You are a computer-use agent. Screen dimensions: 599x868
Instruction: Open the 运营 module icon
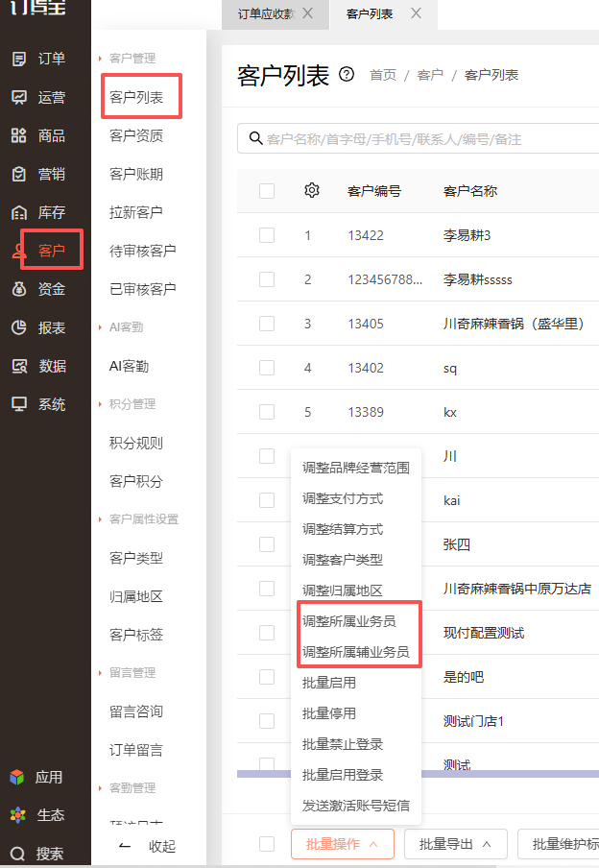click(x=19, y=97)
